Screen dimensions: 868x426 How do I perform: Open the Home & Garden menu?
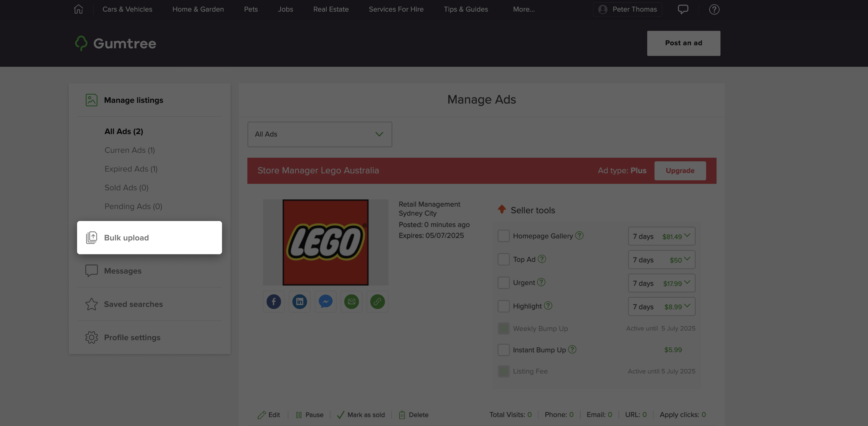point(198,9)
